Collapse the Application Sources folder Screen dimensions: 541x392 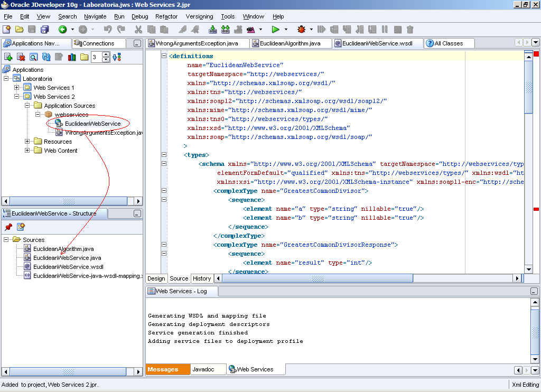(27, 106)
